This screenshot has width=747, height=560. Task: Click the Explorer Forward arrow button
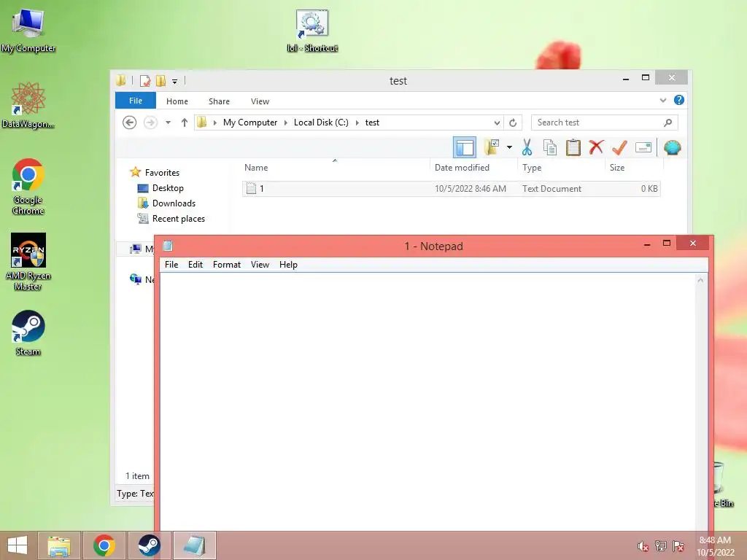pyautogui.click(x=150, y=122)
